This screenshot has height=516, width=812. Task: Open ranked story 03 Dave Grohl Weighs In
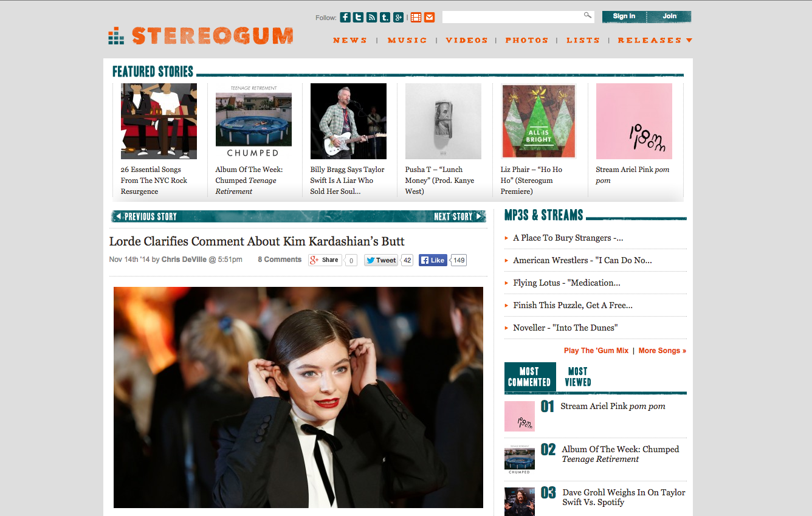[624, 497]
